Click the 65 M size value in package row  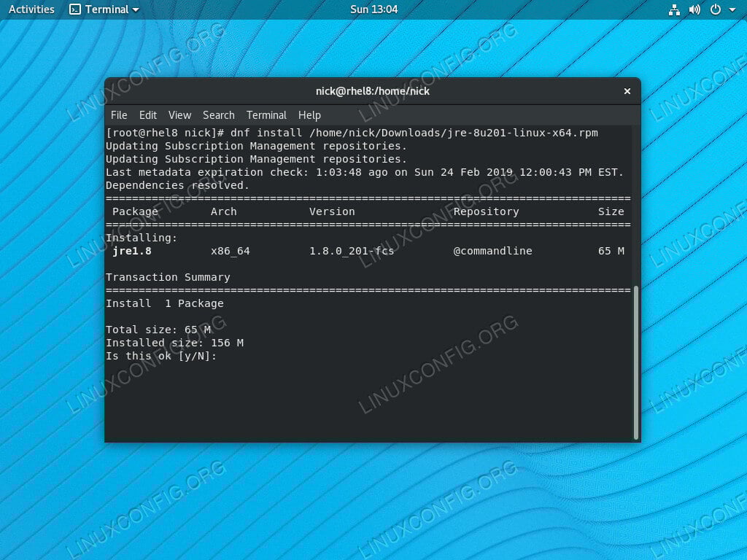pyautogui.click(x=611, y=251)
